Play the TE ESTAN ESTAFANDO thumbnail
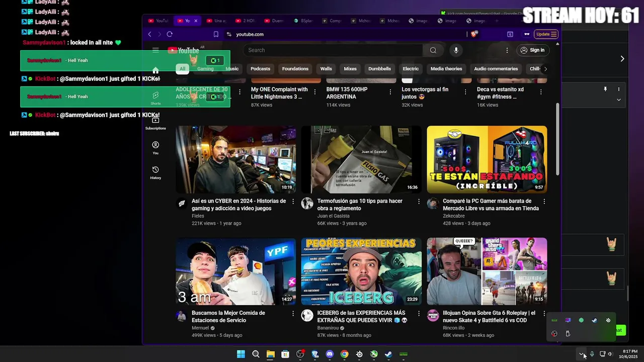 pos(487,159)
